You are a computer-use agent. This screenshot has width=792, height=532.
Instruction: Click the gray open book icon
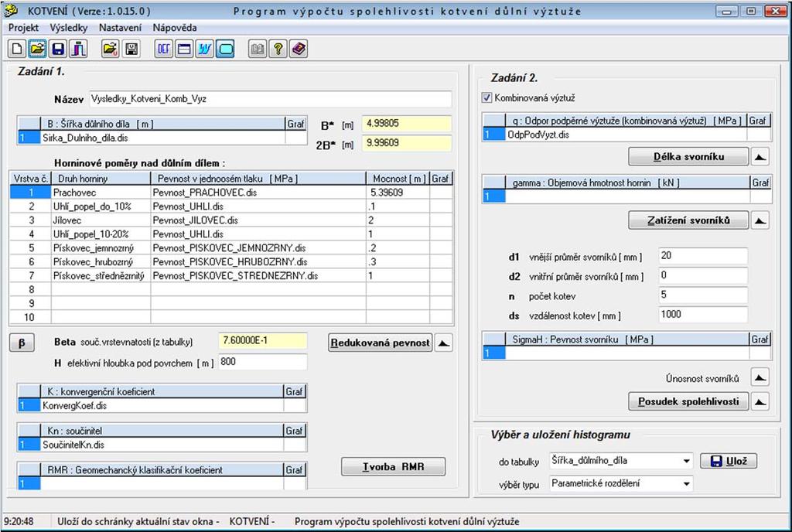tap(258, 49)
